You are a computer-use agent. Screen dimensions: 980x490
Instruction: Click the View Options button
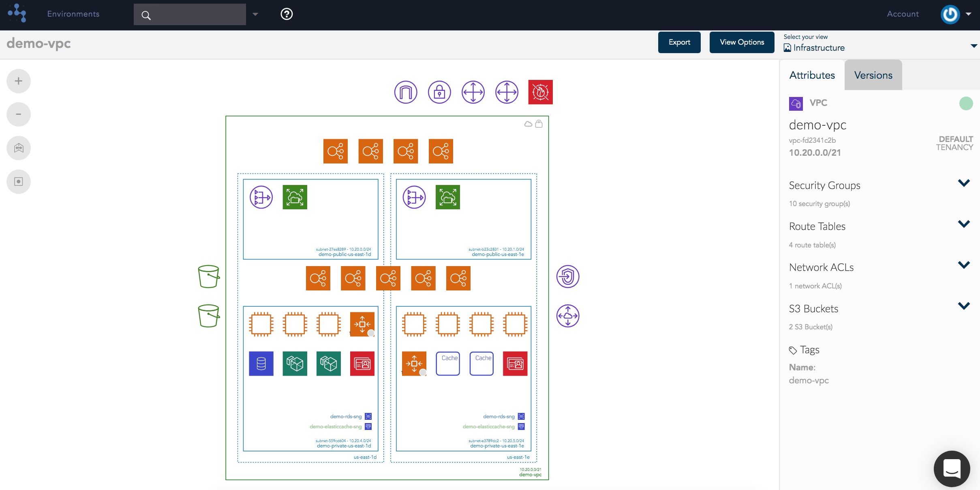(742, 42)
